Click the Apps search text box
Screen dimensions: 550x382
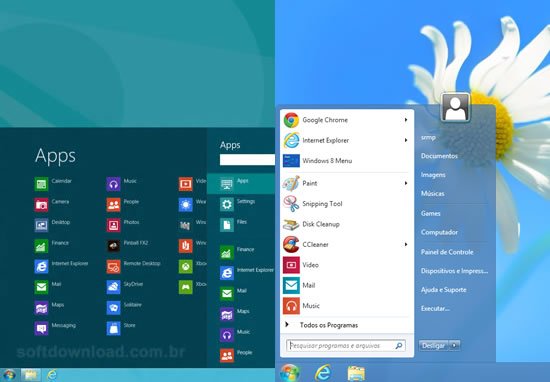247,160
